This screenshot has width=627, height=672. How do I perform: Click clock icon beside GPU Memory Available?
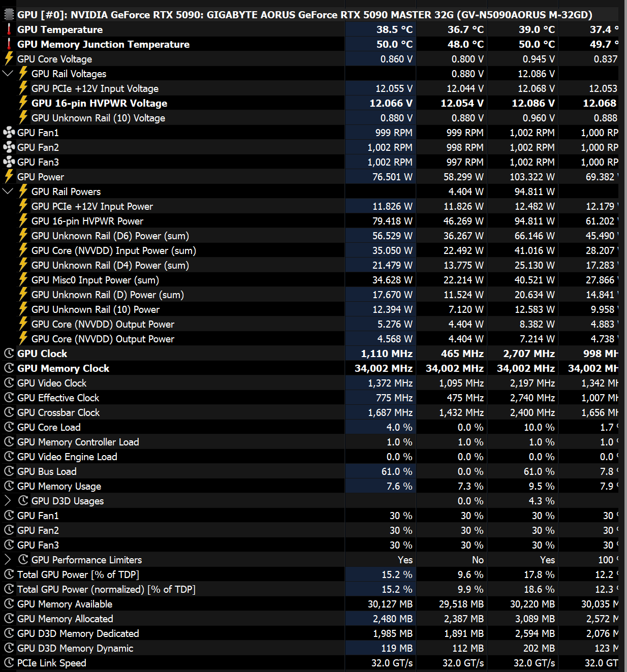[x=9, y=604]
